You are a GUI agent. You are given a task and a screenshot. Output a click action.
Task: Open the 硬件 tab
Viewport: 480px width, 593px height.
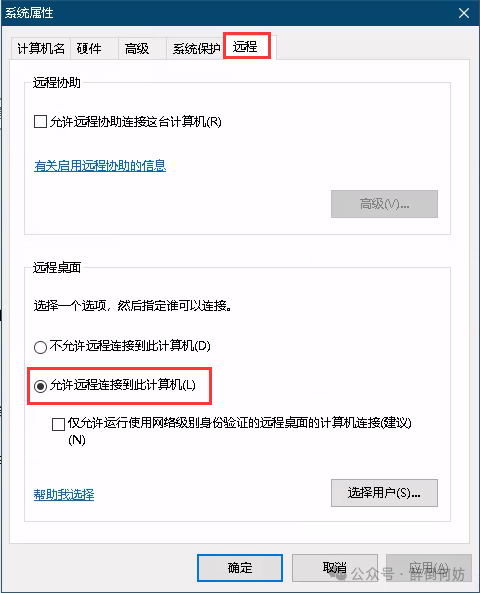click(x=95, y=48)
